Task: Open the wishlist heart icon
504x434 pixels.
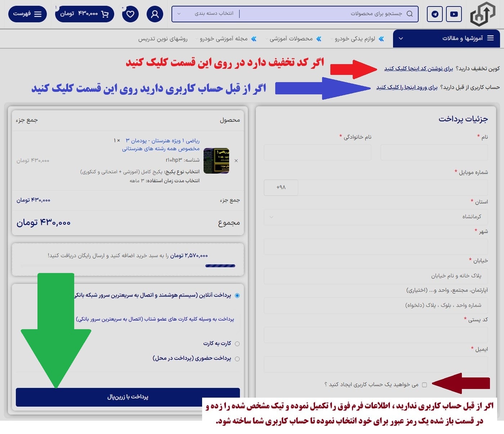Action: point(130,14)
